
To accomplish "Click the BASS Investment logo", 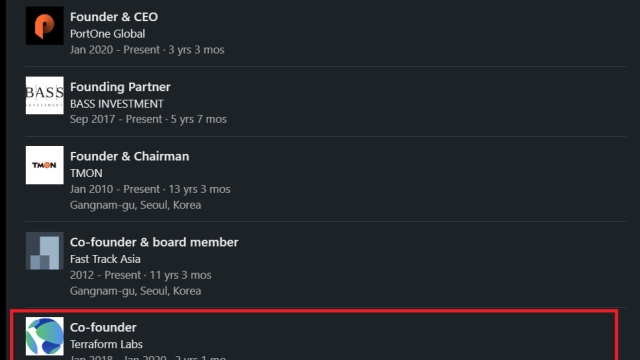I will (44, 95).
